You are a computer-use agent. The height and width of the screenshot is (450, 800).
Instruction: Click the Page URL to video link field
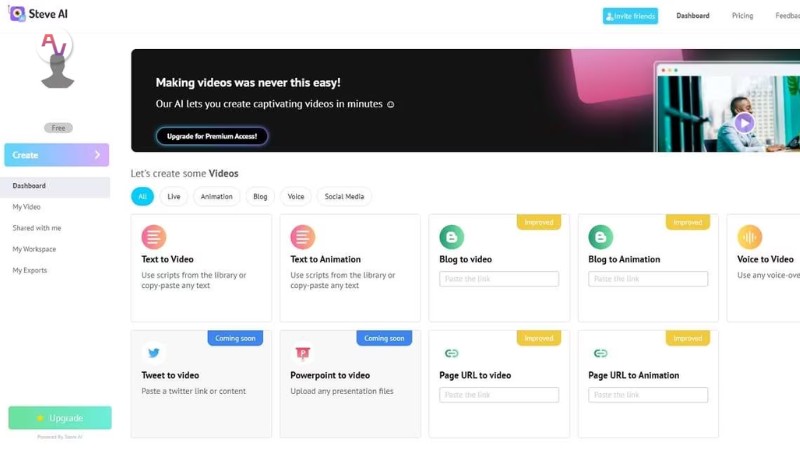pos(499,394)
